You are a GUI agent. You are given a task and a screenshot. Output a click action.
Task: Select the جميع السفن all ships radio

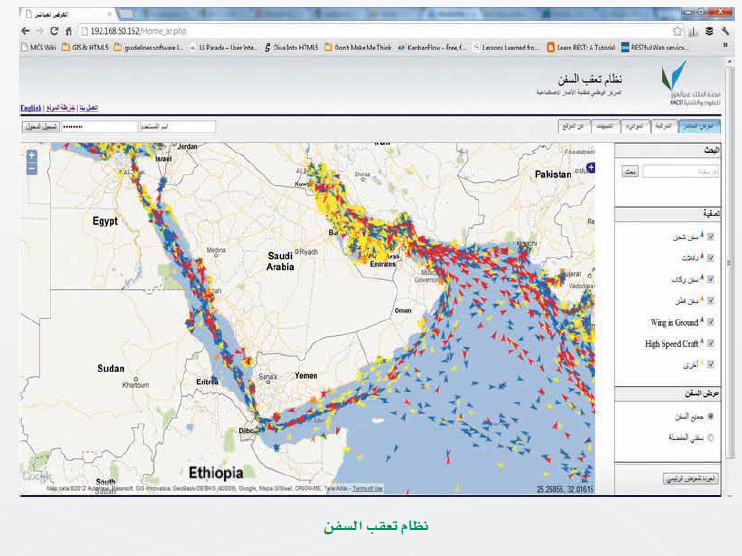click(x=710, y=417)
